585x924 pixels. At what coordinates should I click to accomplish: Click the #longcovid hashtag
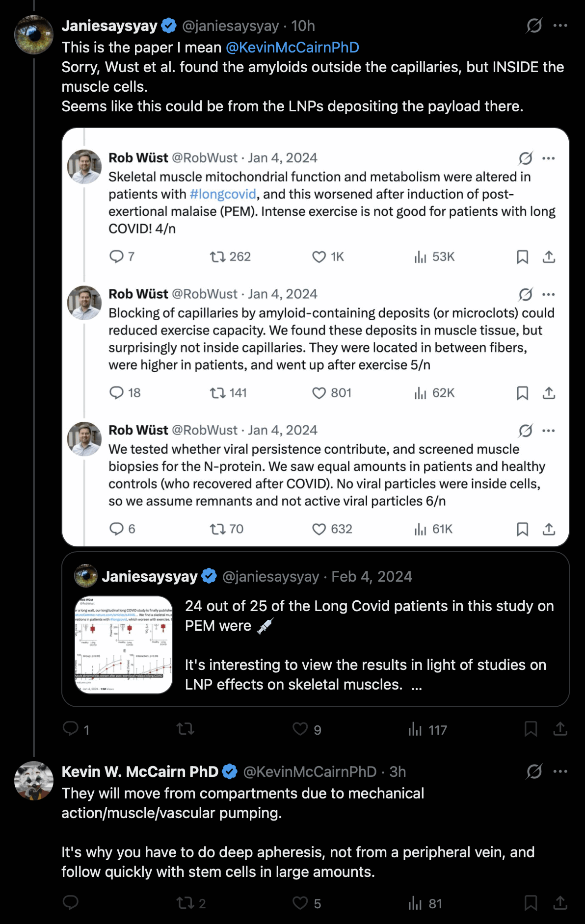click(x=223, y=194)
